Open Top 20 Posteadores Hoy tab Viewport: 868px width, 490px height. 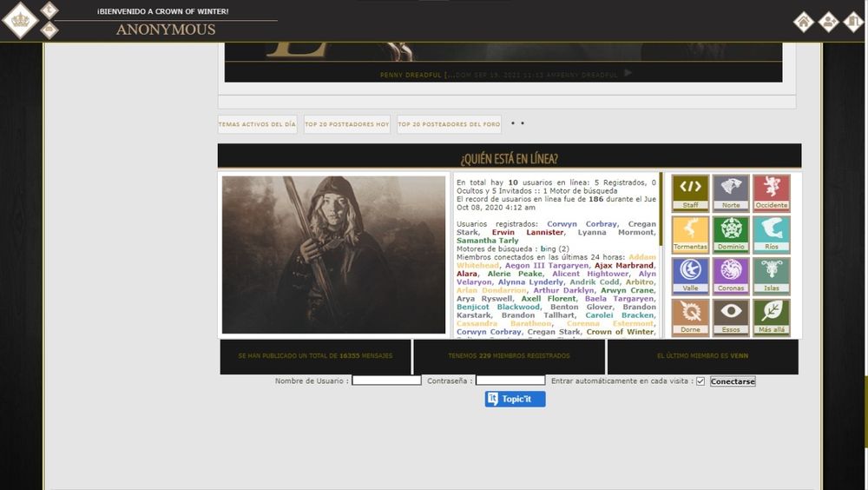pos(347,124)
